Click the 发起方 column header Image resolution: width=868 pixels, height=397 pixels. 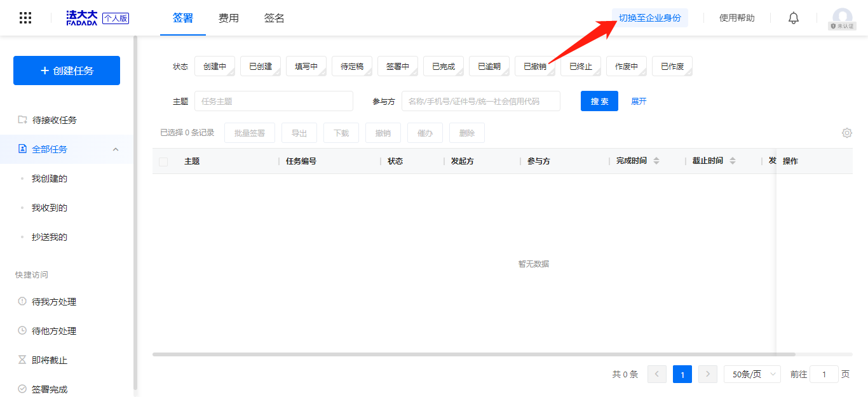click(x=463, y=161)
